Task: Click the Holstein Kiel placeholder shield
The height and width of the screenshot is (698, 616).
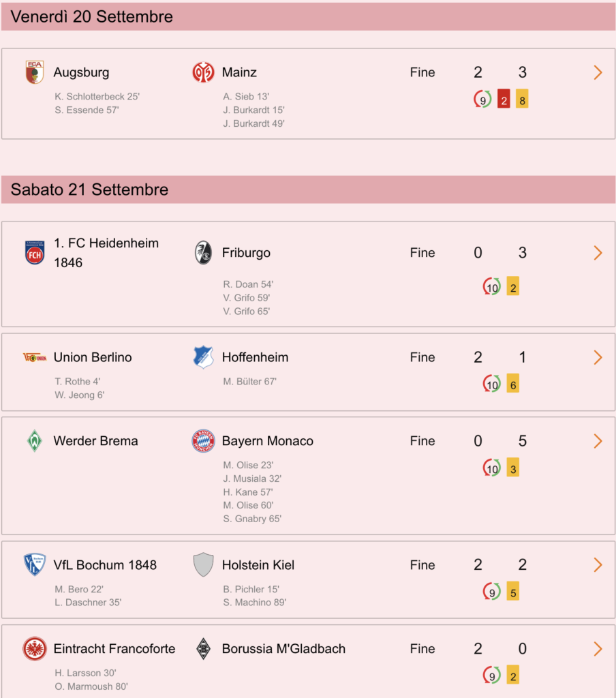Action: click(203, 564)
